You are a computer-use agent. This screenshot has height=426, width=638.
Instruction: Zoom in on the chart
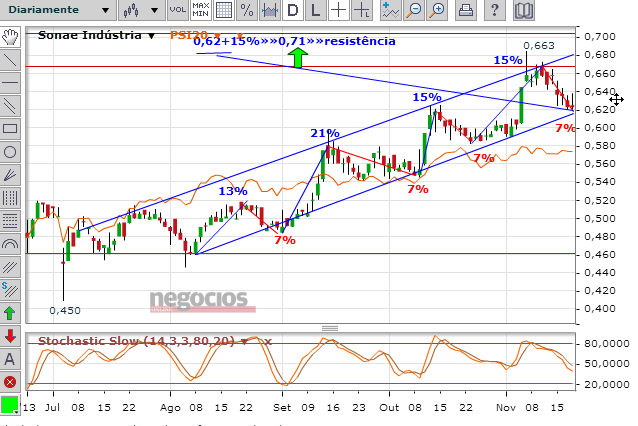pyautogui.click(x=437, y=10)
